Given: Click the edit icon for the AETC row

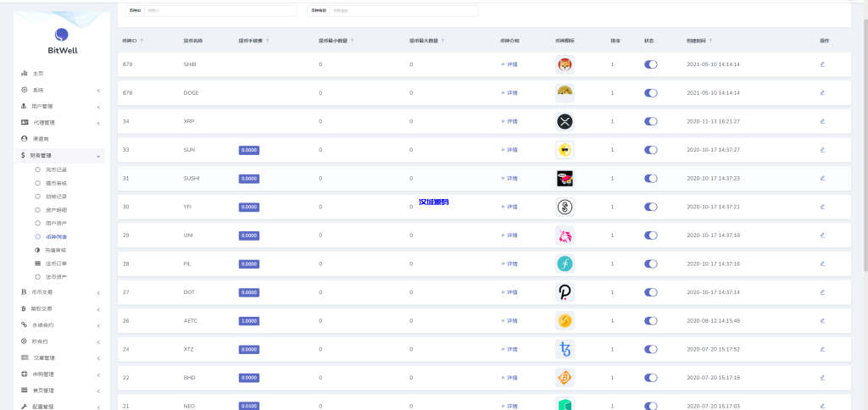Looking at the screenshot, I should 821,321.
